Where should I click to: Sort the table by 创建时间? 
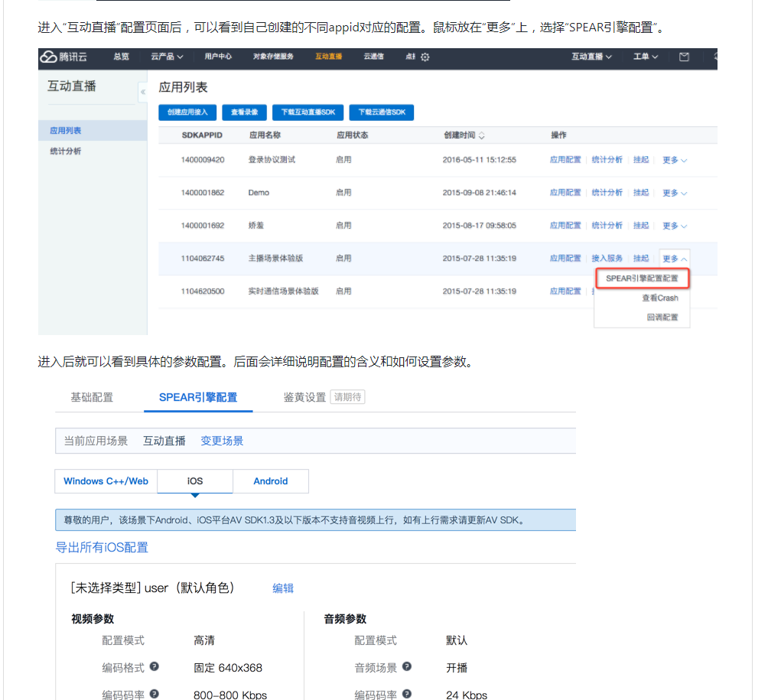coord(481,135)
